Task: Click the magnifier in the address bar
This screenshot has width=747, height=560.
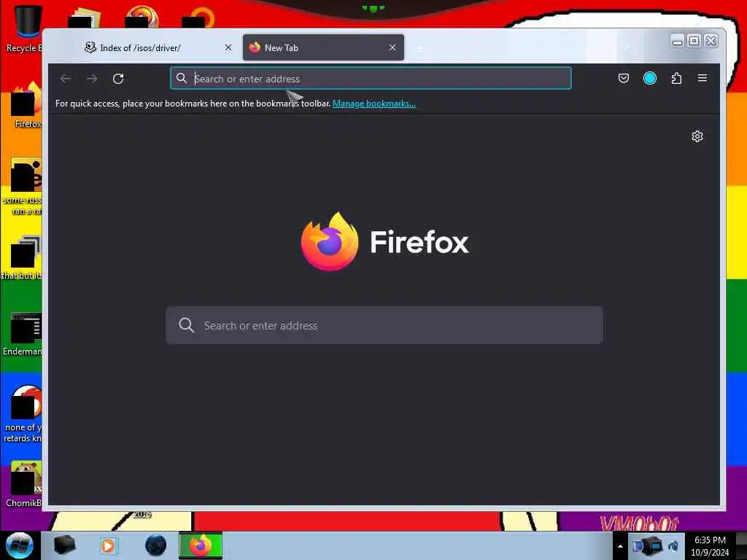Action: (182, 78)
